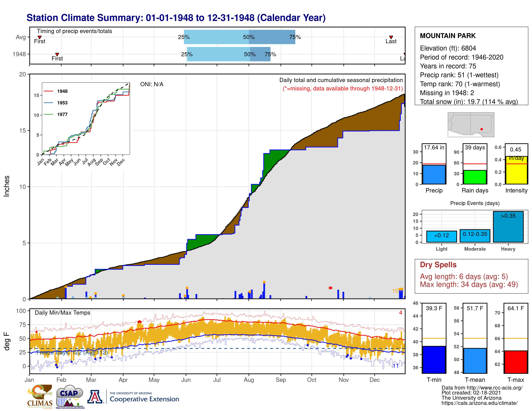
Task: Click the blue 11 count in temps panel
Action: coord(396,366)
